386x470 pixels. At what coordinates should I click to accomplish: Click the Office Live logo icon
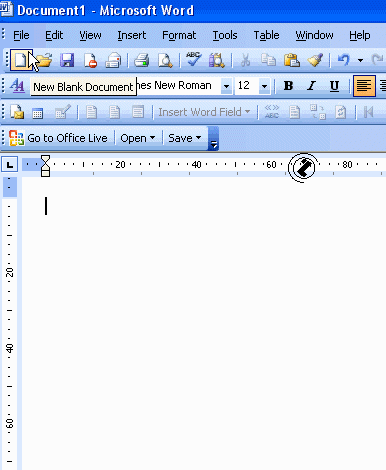point(16,138)
